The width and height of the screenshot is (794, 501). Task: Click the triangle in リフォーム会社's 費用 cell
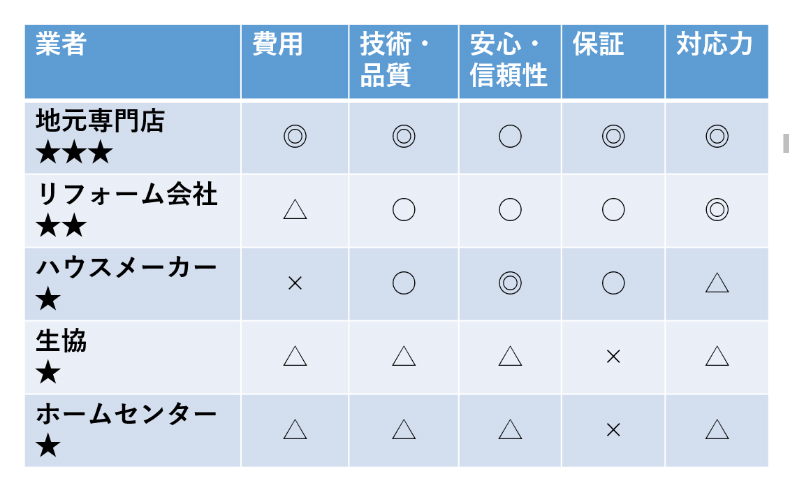click(x=295, y=209)
